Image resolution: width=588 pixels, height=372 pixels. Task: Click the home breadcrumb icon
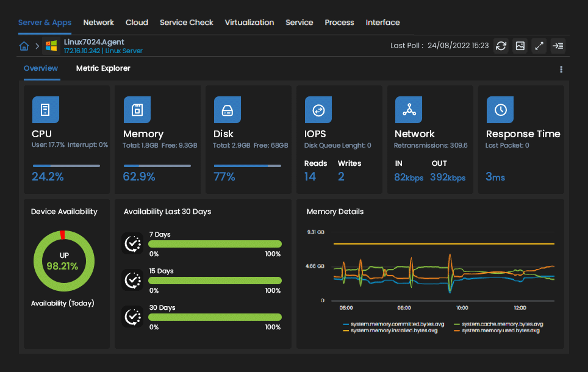coord(24,46)
